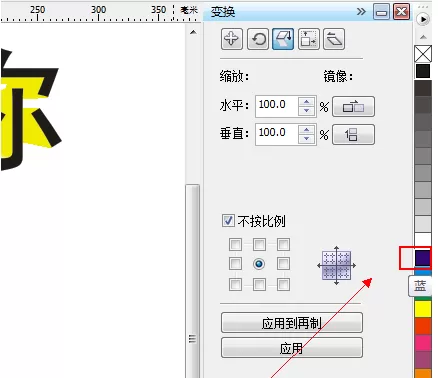This screenshot has width=438, height=378.
Task: Click inside the 水平 scale field
Action: tap(277, 106)
